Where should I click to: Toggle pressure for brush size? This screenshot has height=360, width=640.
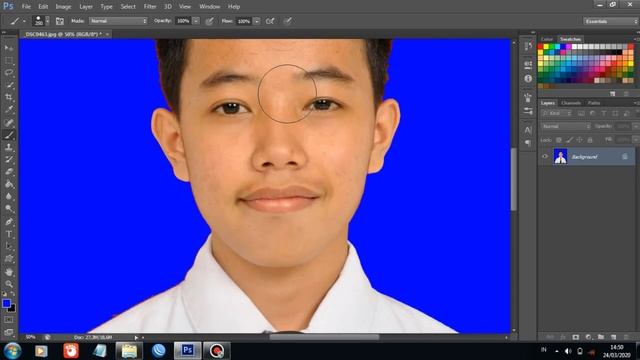tap(288, 21)
